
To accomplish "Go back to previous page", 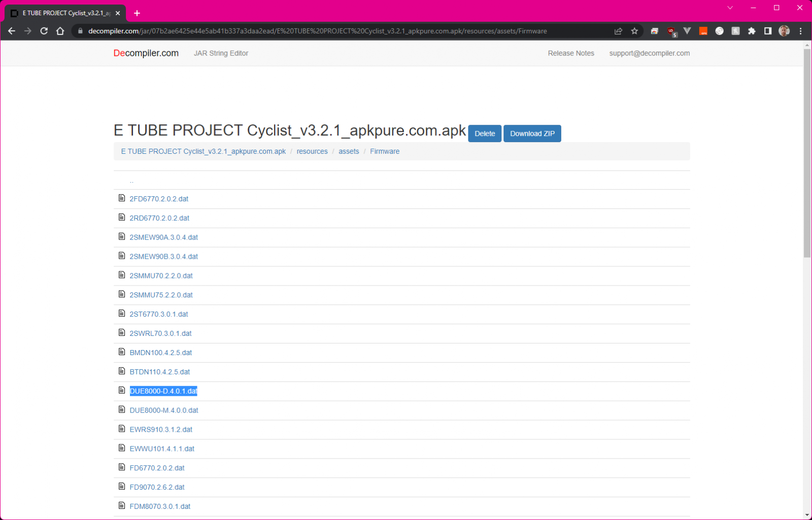I will (x=12, y=31).
